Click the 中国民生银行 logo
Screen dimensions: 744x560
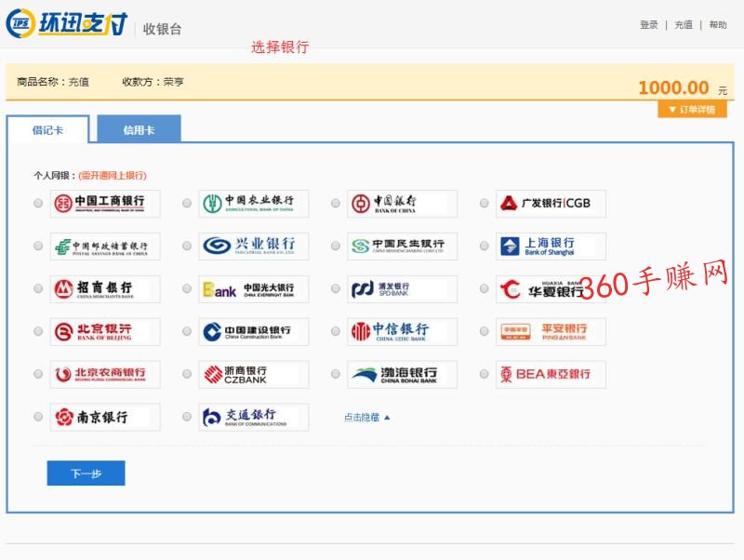click(x=402, y=247)
